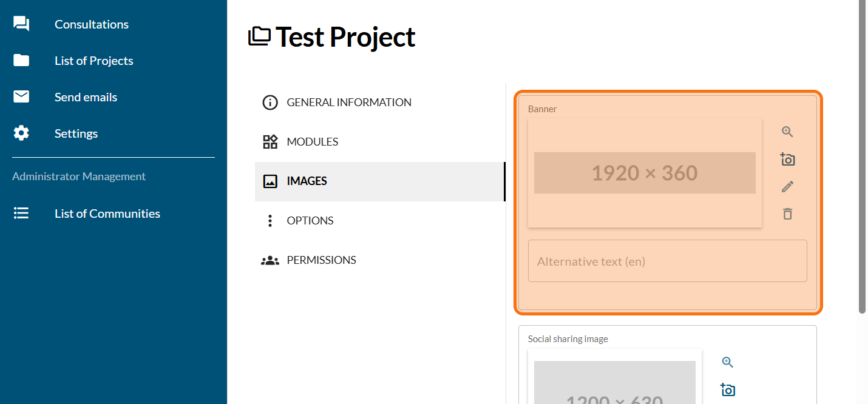Click the Alternative text (en) field
The width and height of the screenshot is (868, 404).
click(667, 261)
